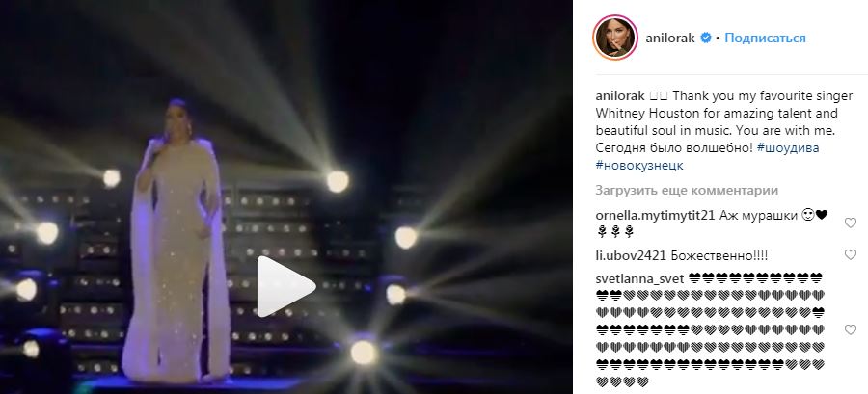Play the concert video
This screenshot has height=394, width=868.
286,286
